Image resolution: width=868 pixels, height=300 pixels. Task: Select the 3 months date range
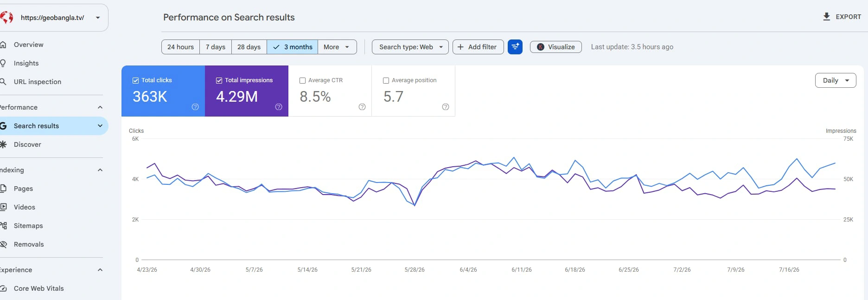coord(293,47)
